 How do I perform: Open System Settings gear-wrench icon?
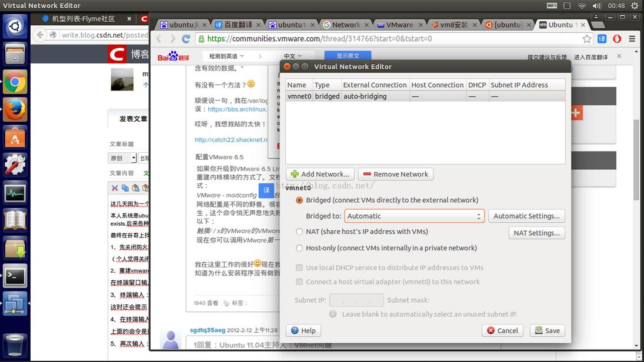coord(15,165)
